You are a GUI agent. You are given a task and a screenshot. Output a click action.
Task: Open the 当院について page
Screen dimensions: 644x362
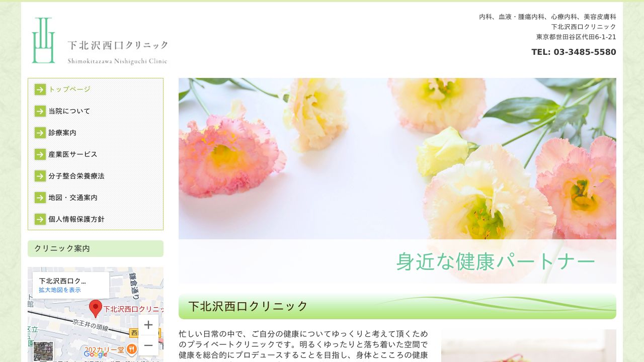click(x=68, y=111)
